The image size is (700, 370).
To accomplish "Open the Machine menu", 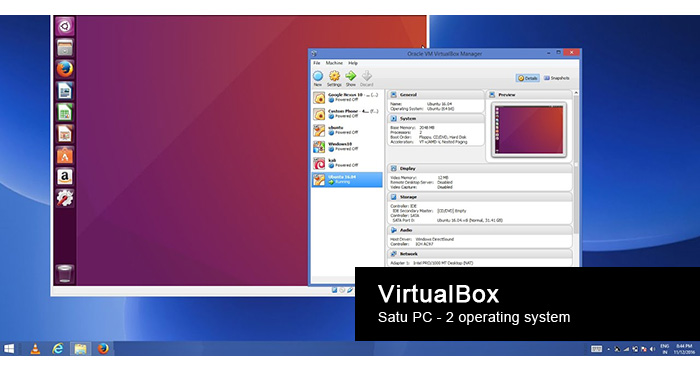I will click(334, 63).
